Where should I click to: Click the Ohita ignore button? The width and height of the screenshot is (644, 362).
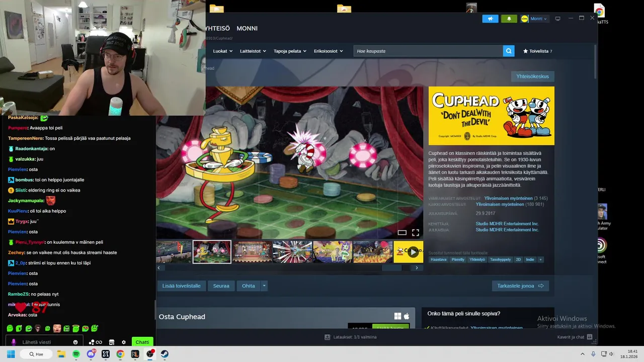[x=248, y=286]
